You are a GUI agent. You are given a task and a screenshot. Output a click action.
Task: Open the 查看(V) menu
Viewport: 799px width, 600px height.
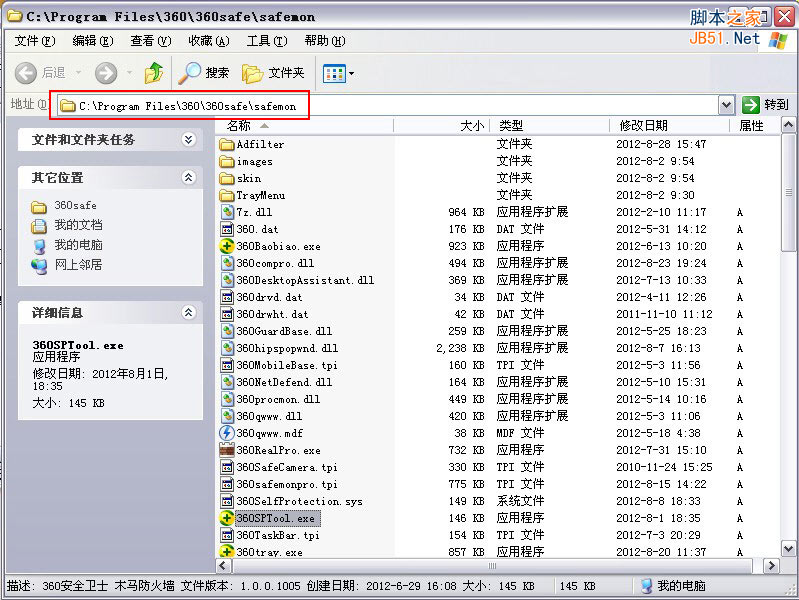pyautogui.click(x=151, y=41)
